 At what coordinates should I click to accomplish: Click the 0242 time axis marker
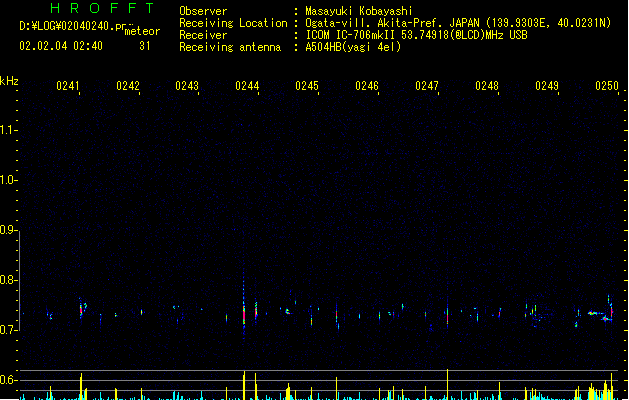tap(128, 86)
